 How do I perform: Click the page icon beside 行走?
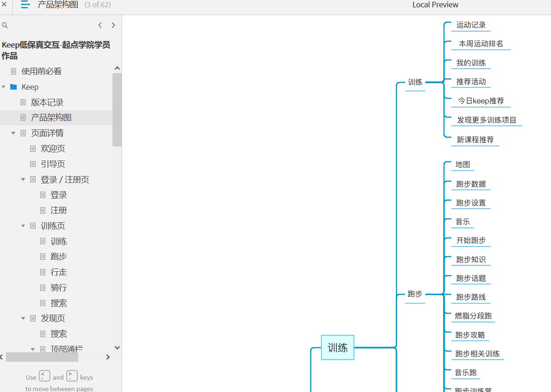(x=43, y=272)
